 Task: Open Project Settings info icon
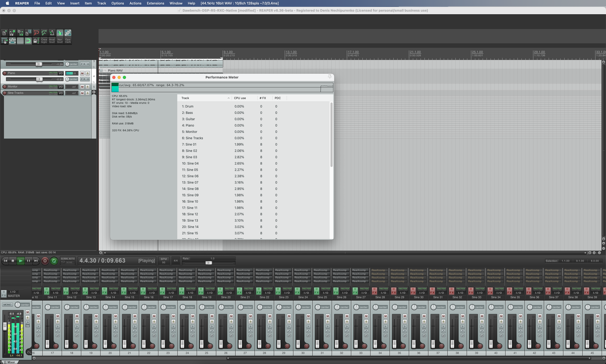coord(28,33)
